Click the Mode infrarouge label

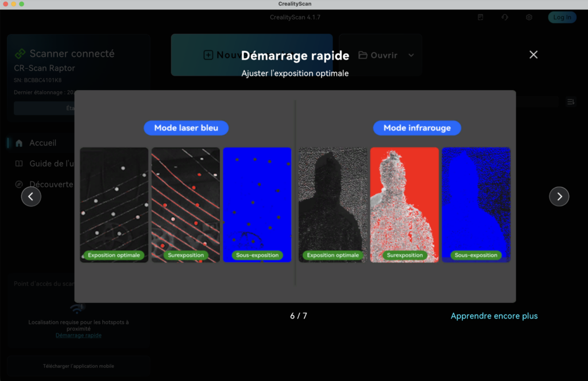click(x=417, y=128)
